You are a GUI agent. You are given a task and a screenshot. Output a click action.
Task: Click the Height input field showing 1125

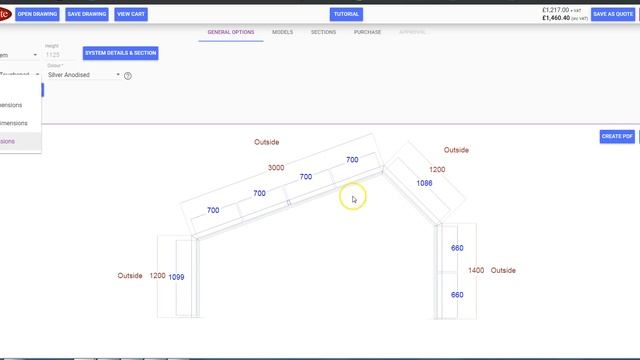pyautogui.click(x=59, y=55)
